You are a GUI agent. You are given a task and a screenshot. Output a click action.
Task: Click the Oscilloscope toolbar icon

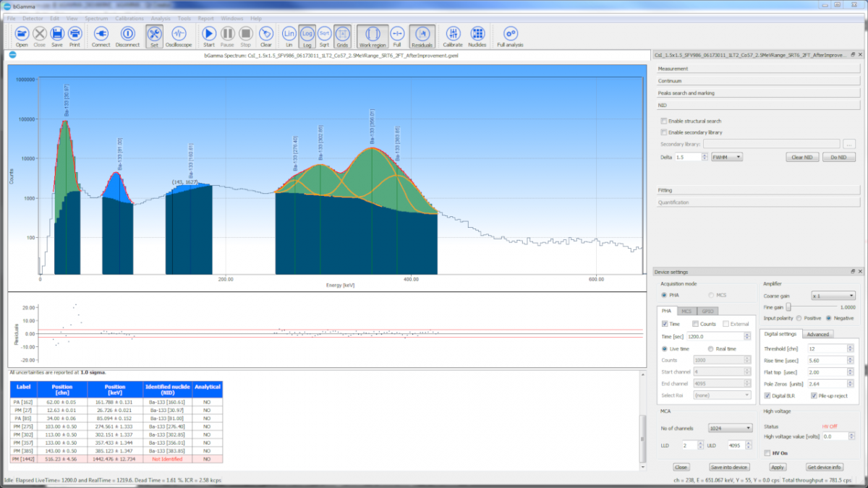178,34
